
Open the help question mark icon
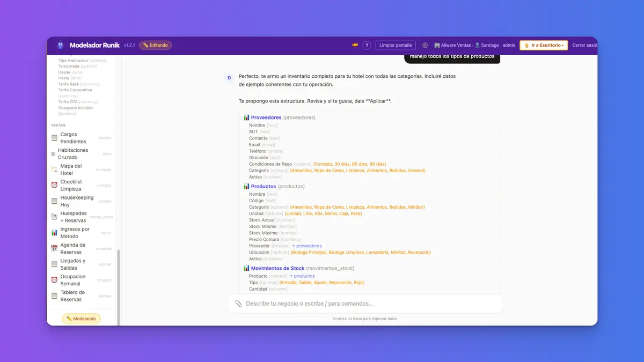click(x=367, y=46)
